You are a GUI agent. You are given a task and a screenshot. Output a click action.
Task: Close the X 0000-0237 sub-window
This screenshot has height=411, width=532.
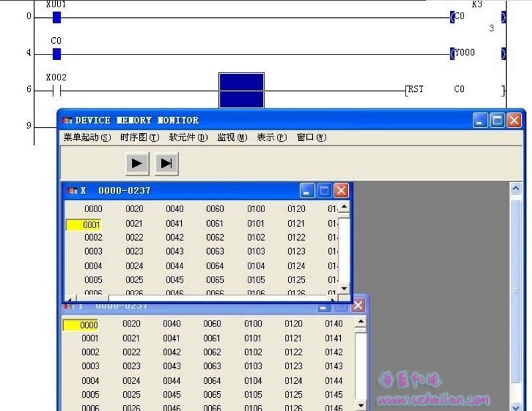[x=341, y=191]
